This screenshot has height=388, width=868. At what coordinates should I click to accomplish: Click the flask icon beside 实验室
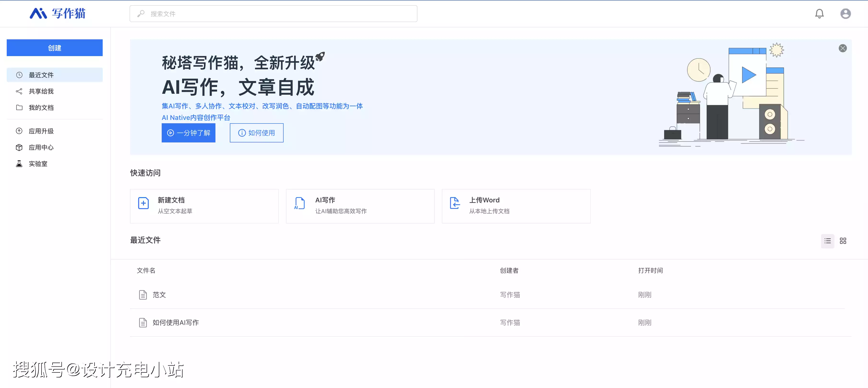point(19,164)
